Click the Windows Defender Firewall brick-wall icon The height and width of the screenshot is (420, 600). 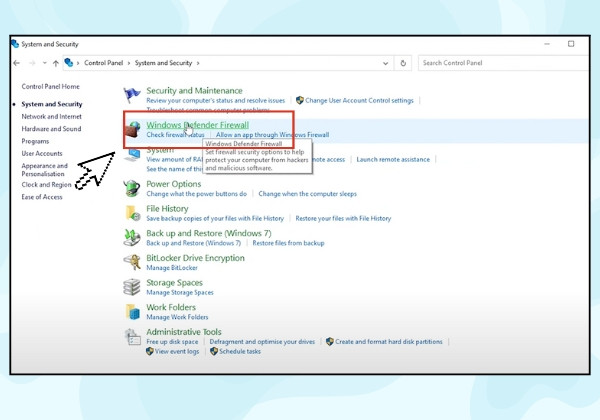[x=132, y=129]
